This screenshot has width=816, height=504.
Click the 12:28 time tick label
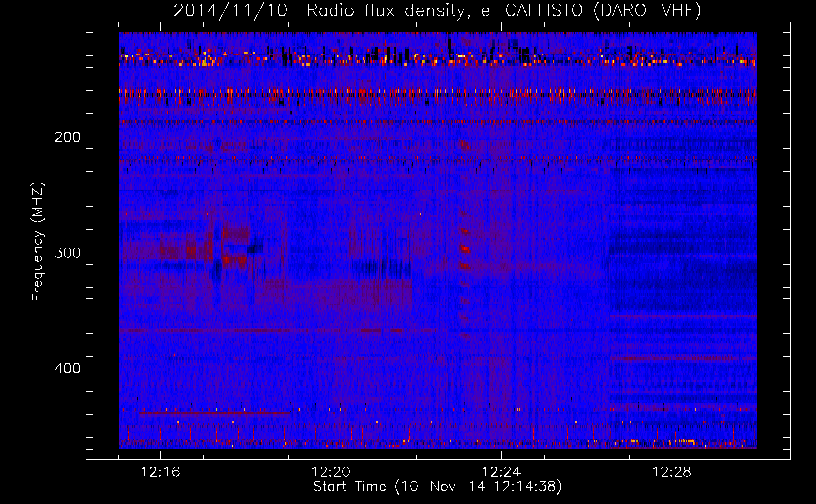tap(672, 472)
